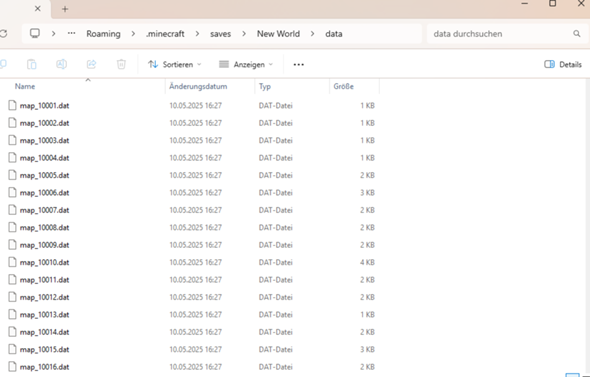Click the Rename toolbar icon
This screenshot has width=590, height=377.
[61, 64]
